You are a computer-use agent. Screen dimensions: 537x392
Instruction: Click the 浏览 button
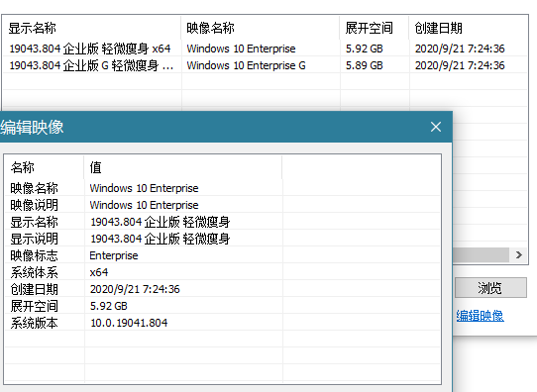click(490, 288)
